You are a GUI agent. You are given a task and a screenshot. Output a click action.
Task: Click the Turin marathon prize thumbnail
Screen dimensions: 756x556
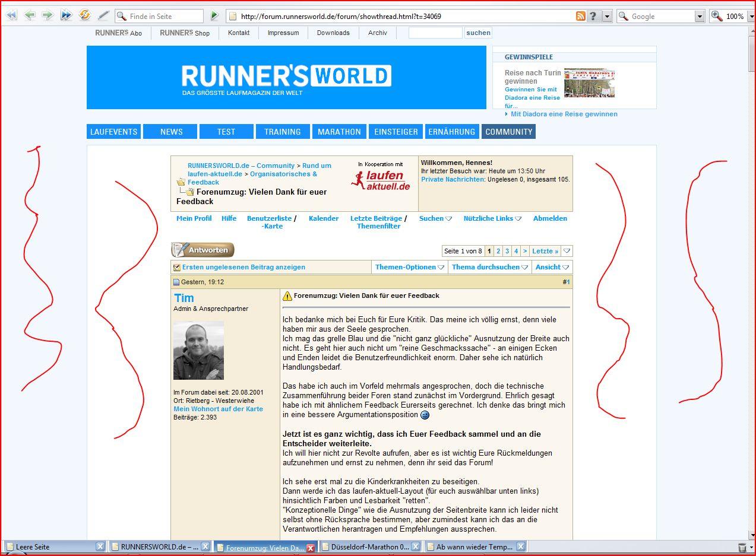pos(589,82)
